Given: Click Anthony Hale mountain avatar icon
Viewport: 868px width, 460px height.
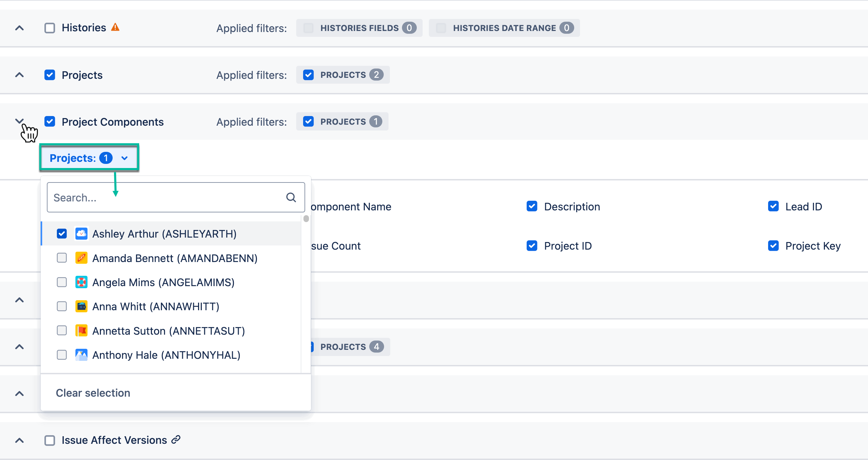Looking at the screenshot, I should pyautogui.click(x=81, y=355).
